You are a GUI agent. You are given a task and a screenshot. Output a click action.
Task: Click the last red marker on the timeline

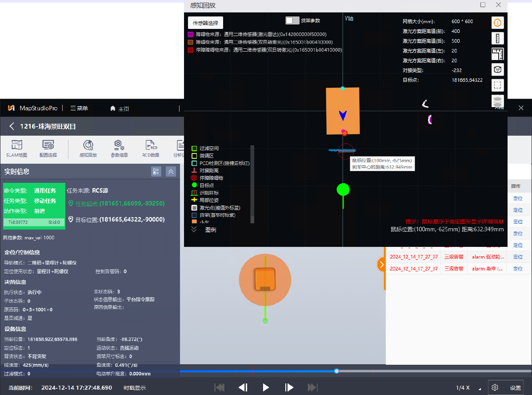[373, 371]
